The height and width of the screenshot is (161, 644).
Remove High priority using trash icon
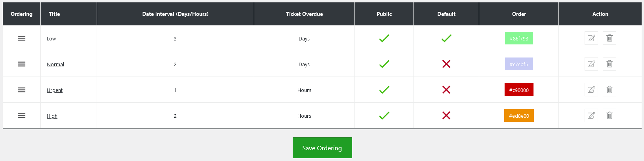coord(609,115)
